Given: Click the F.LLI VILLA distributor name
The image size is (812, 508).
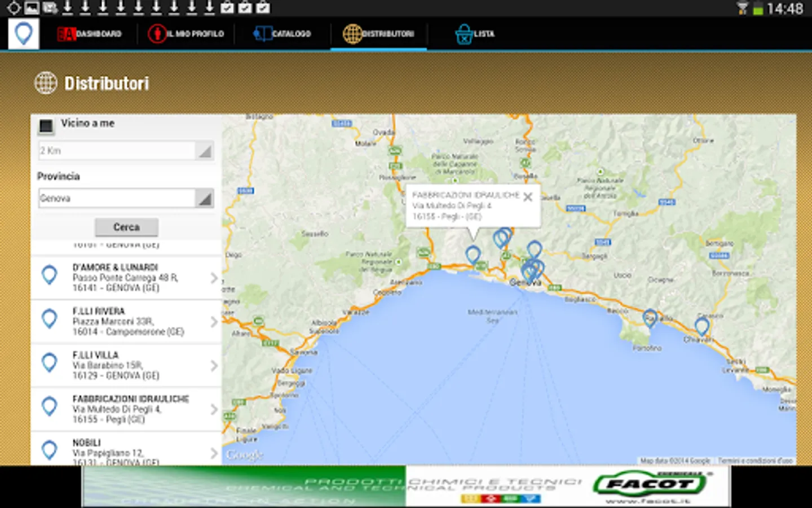Looking at the screenshot, I should (x=95, y=355).
